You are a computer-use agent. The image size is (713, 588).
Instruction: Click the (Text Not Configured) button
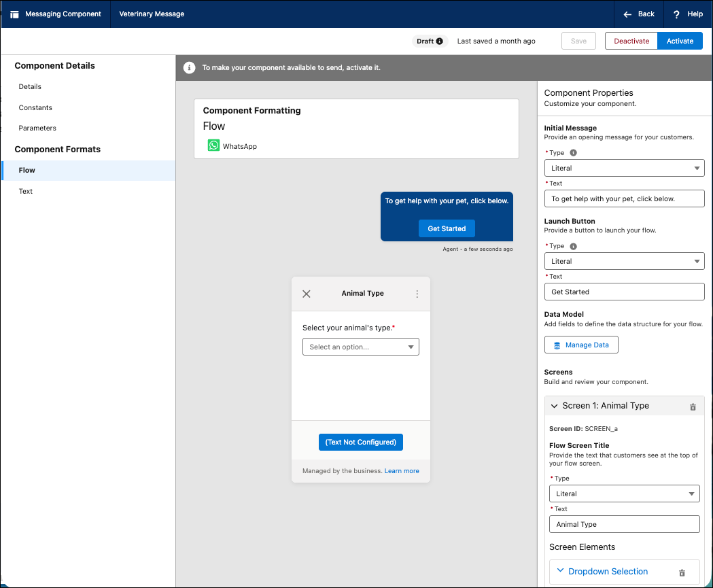click(x=361, y=443)
